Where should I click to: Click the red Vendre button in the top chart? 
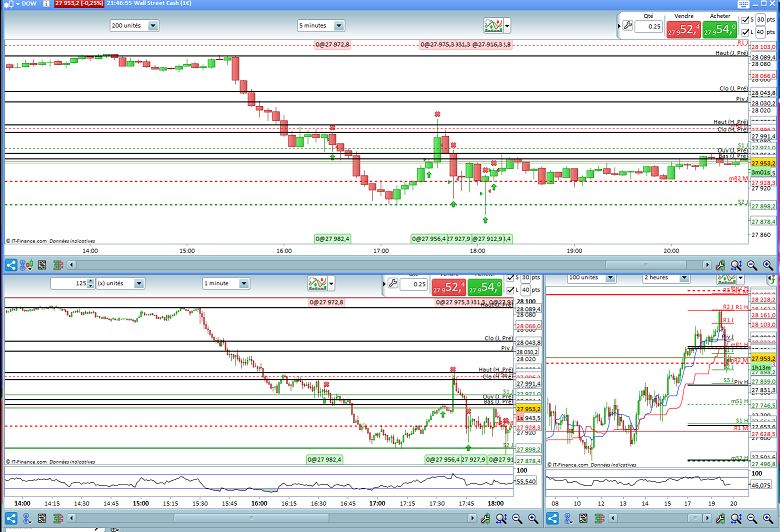click(683, 29)
